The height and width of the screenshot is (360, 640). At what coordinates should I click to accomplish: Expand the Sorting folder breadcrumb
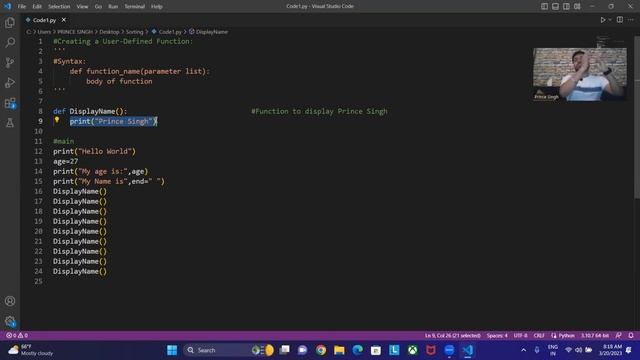click(134, 31)
